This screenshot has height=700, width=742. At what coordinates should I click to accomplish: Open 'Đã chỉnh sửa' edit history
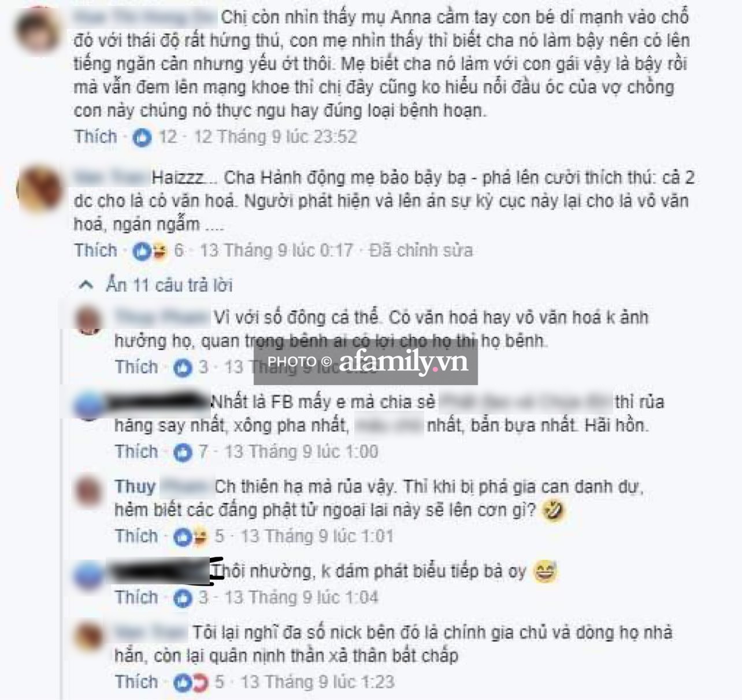(x=421, y=250)
